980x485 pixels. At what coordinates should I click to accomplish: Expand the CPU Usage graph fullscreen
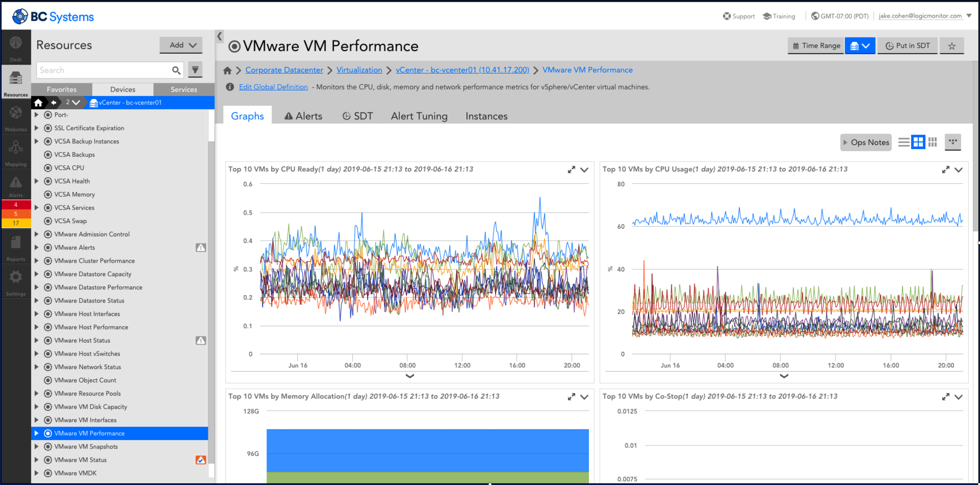click(945, 170)
